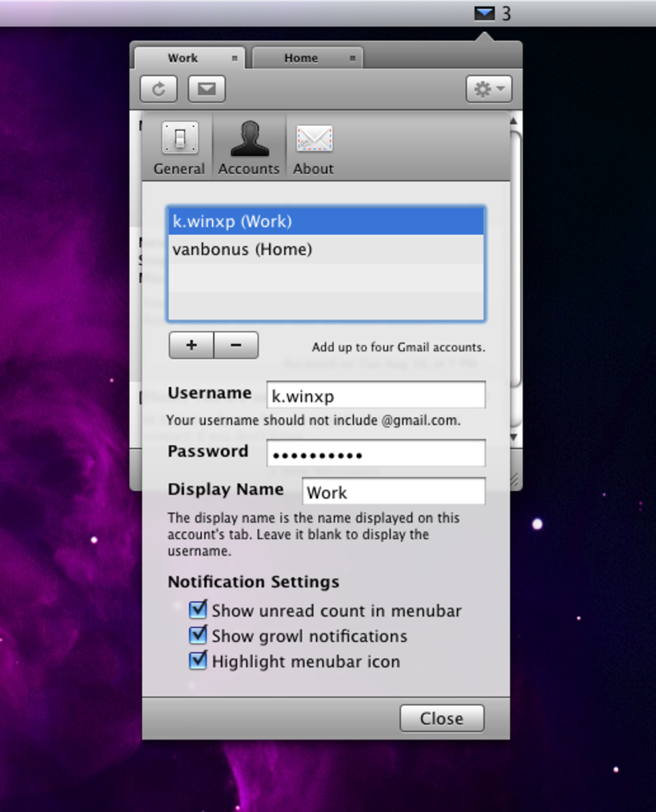Uncheck Show growl notifications
The height and width of the screenshot is (812, 656).
coord(198,635)
